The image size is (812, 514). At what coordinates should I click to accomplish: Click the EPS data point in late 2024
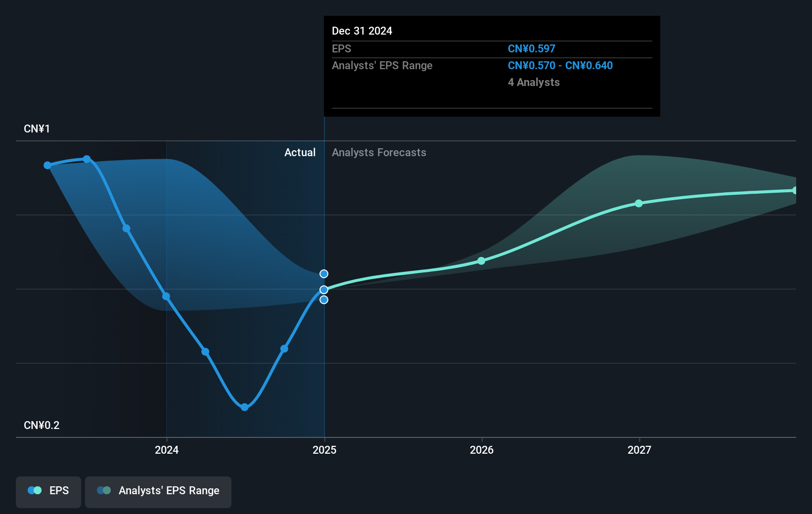point(284,349)
